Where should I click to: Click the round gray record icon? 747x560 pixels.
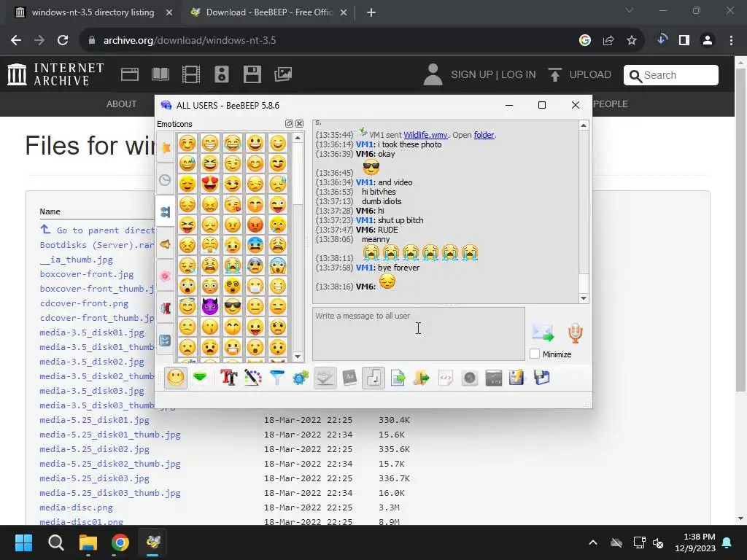[x=469, y=378]
